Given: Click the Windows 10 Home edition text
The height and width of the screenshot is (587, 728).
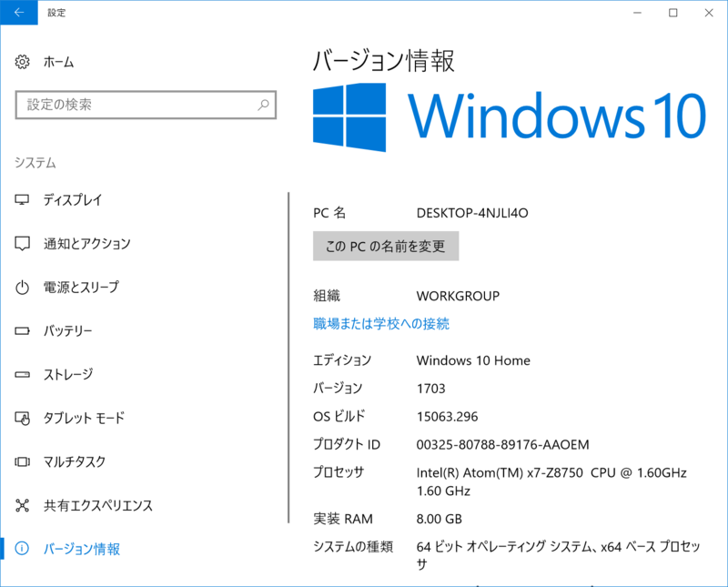Looking at the screenshot, I should click(x=473, y=360).
